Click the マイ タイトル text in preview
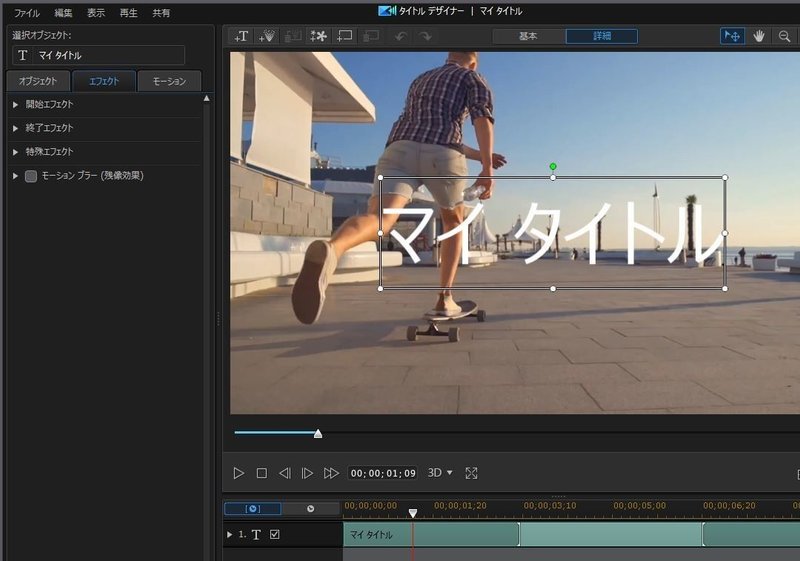The width and height of the screenshot is (800, 561). [x=552, y=233]
